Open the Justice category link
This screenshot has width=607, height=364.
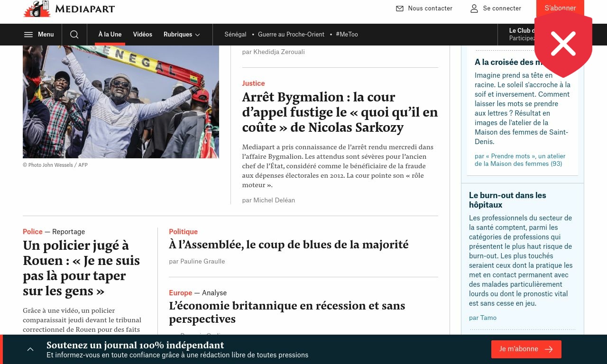pyautogui.click(x=253, y=83)
